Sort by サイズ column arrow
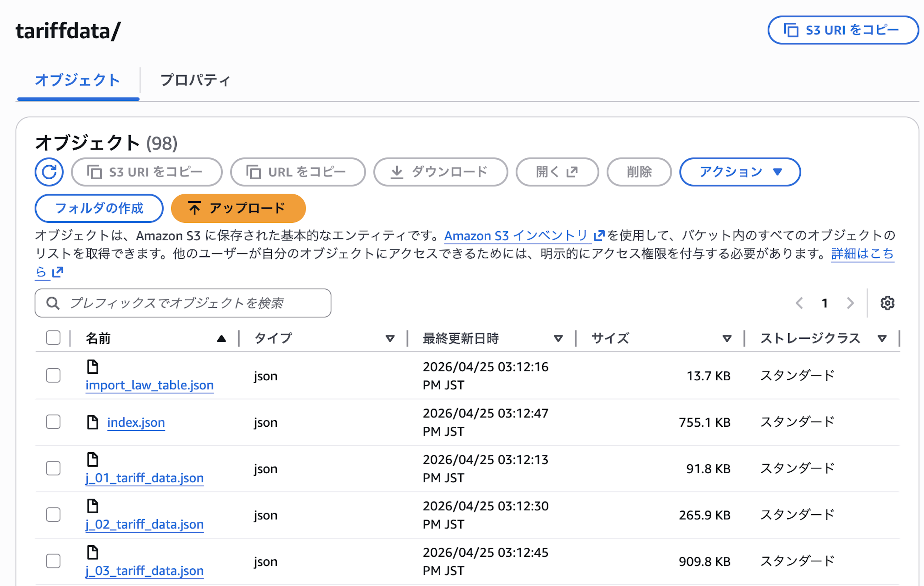Screen dimensions: 924x586 coord(726,339)
